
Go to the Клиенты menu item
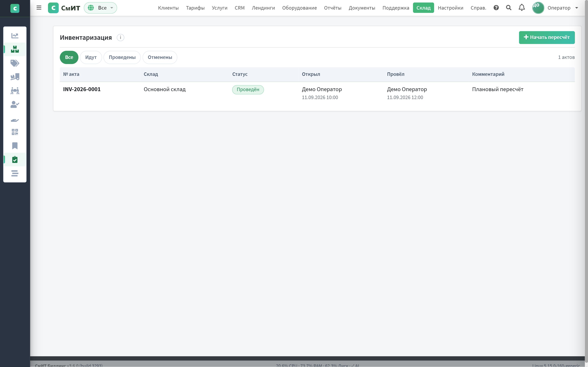(x=168, y=8)
